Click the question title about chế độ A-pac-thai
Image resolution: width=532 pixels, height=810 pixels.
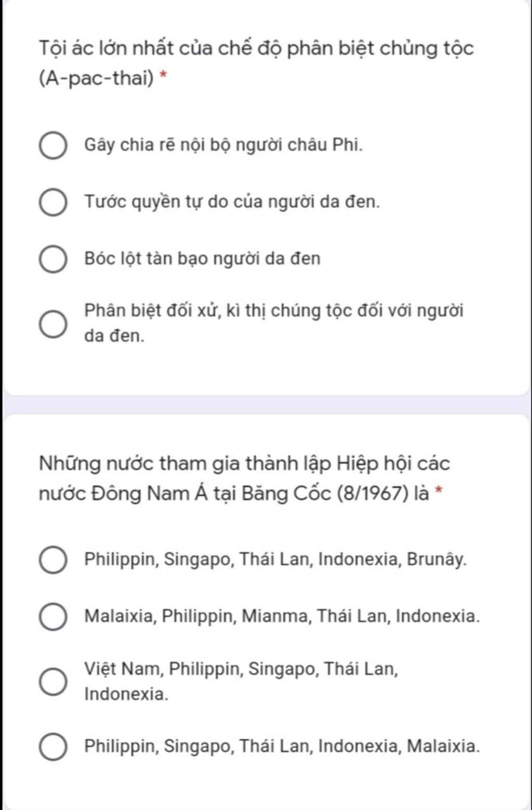pyautogui.click(x=256, y=63)
